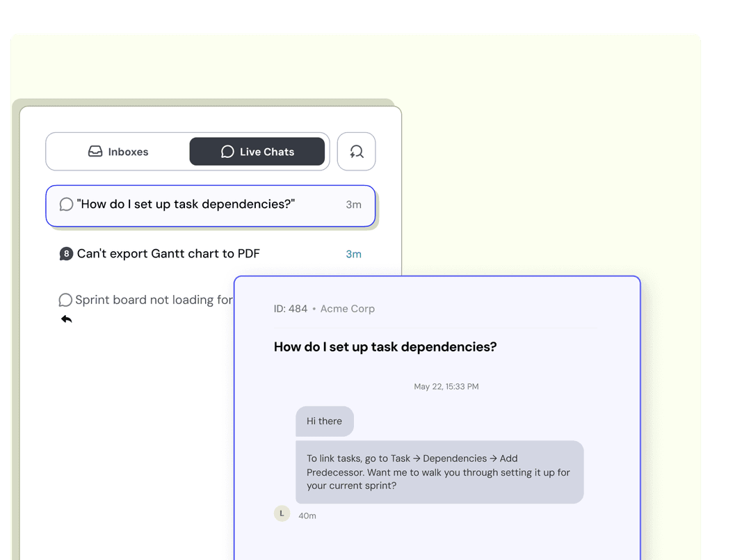Open "How do I set up task dependencies?" conversation
The width and height of the screenshot is (751, 560).
click(x=186, y=205)
